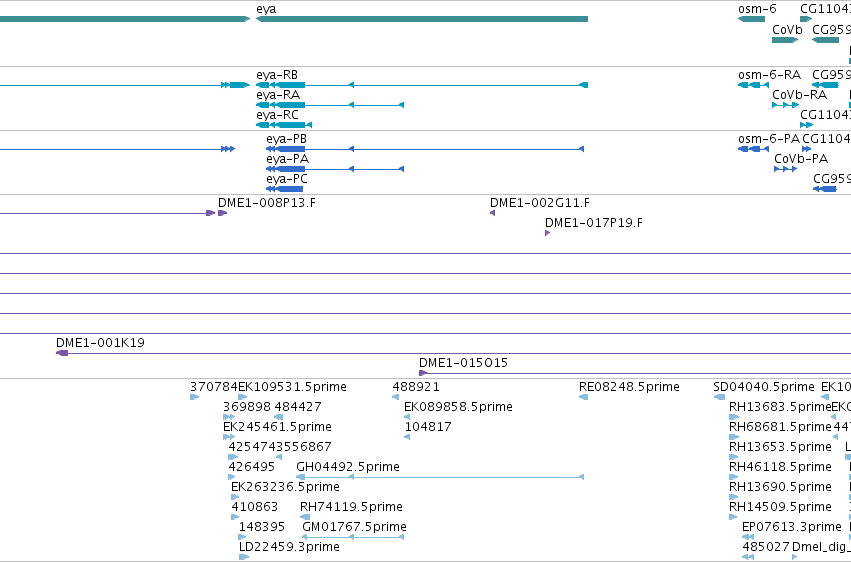
Task: Click the SD04040.5prime arrow glyph
Action: 719,397
